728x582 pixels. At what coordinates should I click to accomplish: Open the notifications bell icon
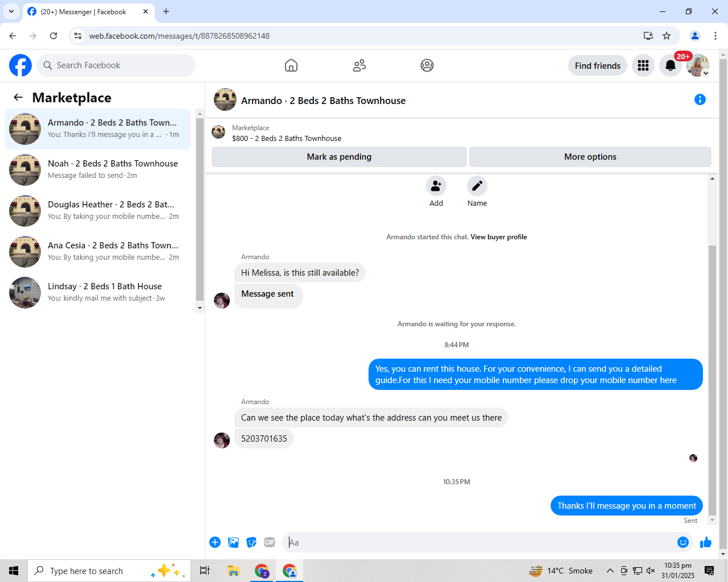(x=671, y=65)
